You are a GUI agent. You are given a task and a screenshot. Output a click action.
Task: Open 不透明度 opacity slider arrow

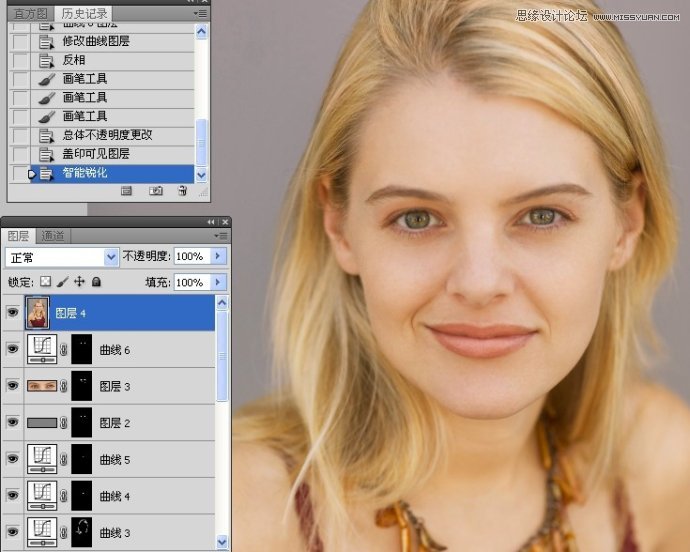pyautogui.click(x=218, y=256)
